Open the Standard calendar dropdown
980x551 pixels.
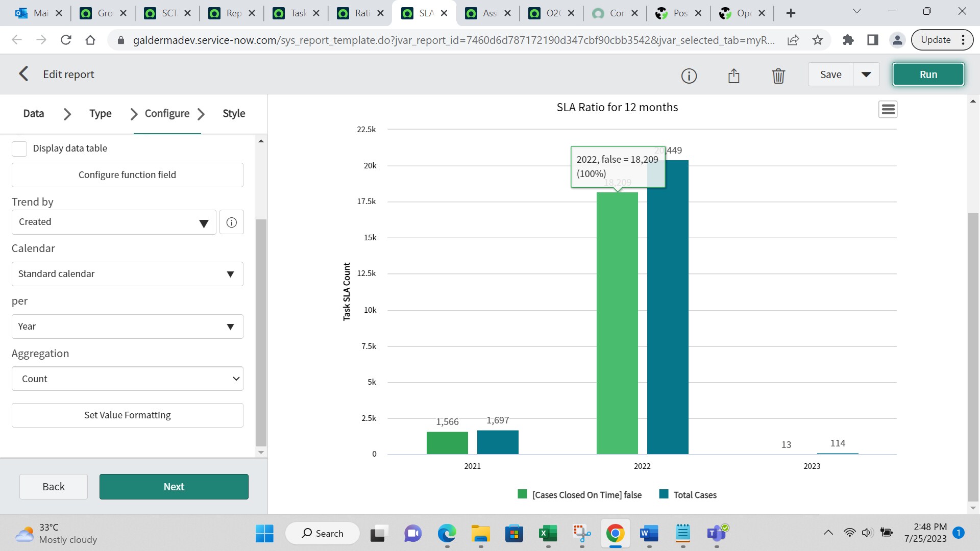tap(127, 274)
